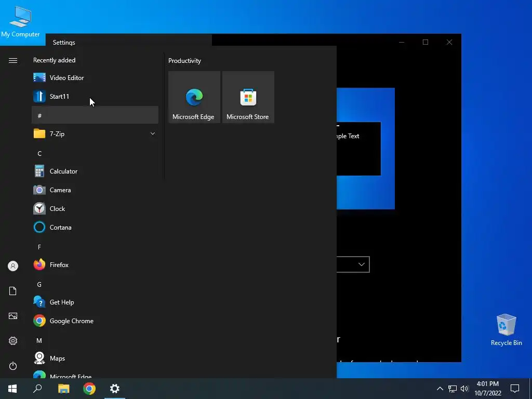
Task: Open the dropdown in Settings window
Action: pyautogui.click(x=353, y=264)
